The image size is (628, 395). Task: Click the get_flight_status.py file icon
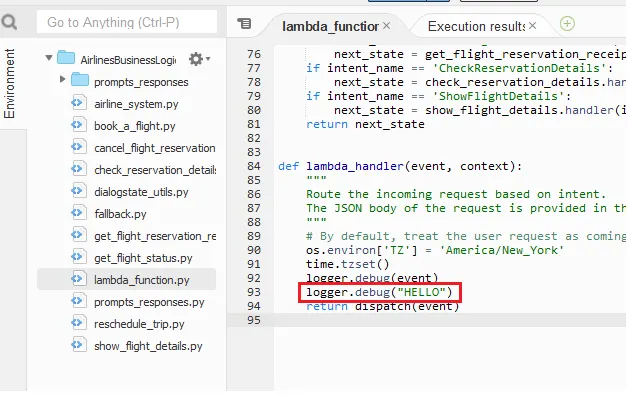(x=79, y=256)
